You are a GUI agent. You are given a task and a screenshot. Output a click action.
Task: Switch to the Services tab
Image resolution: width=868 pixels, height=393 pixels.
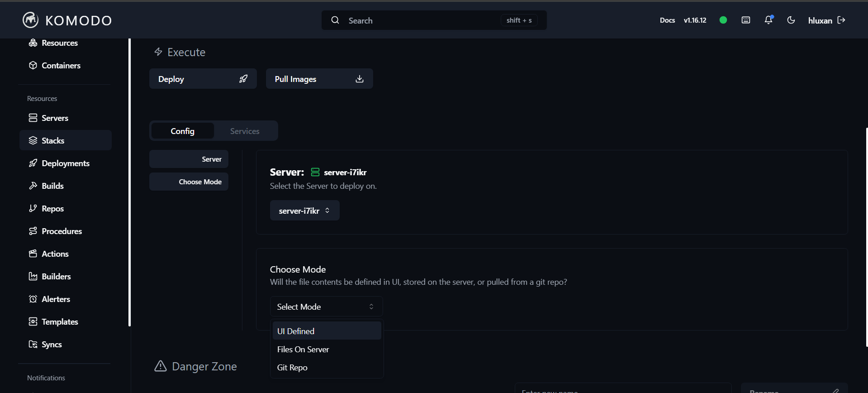click(x=245, y=131)
